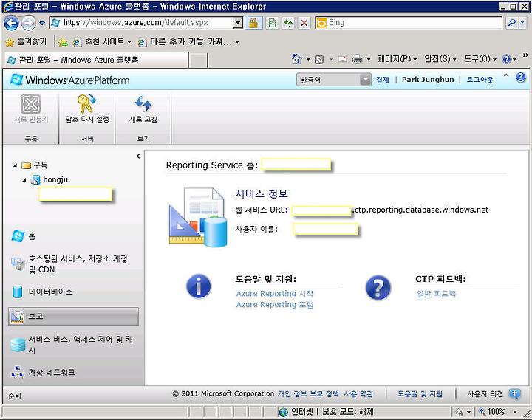Click 새로 고침 ribbon button
The height and width of the screenshot is (420, 532).
(143, 109)
